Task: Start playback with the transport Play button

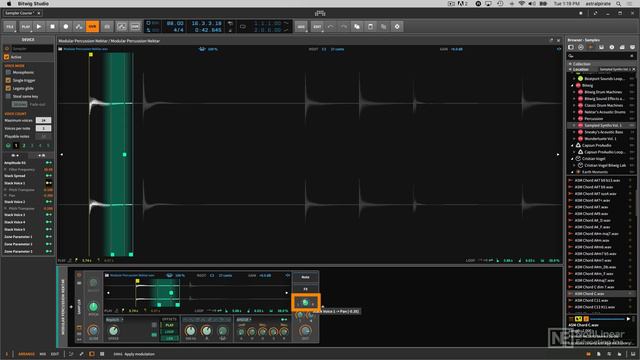Action: [39, 27]
